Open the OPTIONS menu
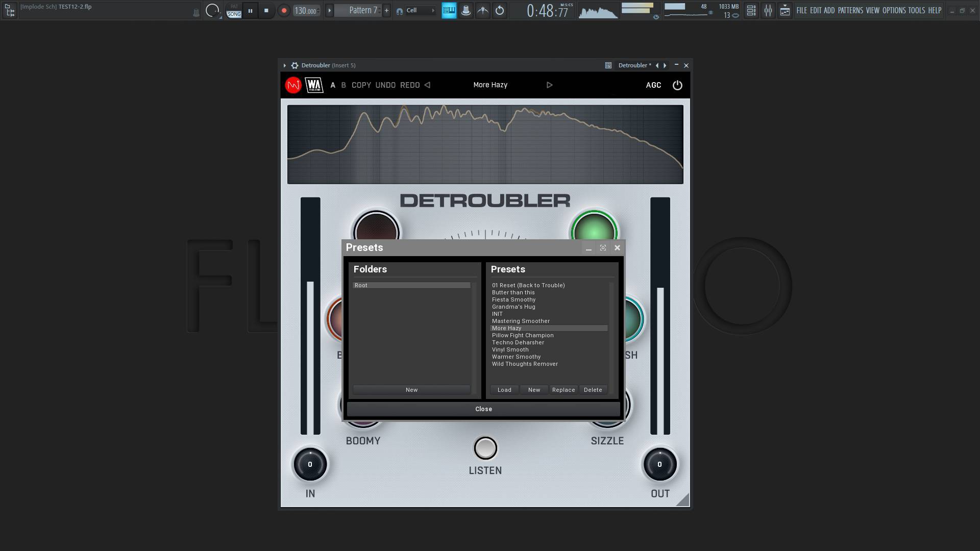Image resolution: width=980 pixels, height=551 pixels. pyautogui.click(x=894, y=10)
